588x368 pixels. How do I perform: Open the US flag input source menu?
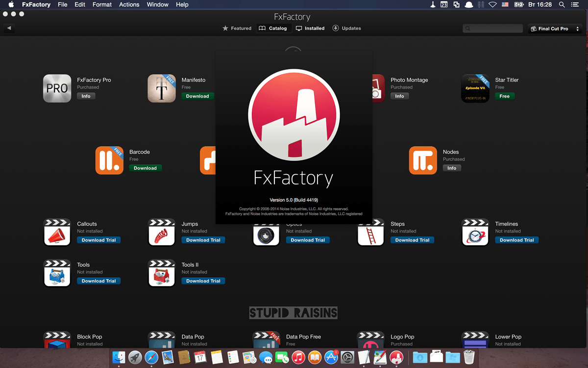(506, 4)
